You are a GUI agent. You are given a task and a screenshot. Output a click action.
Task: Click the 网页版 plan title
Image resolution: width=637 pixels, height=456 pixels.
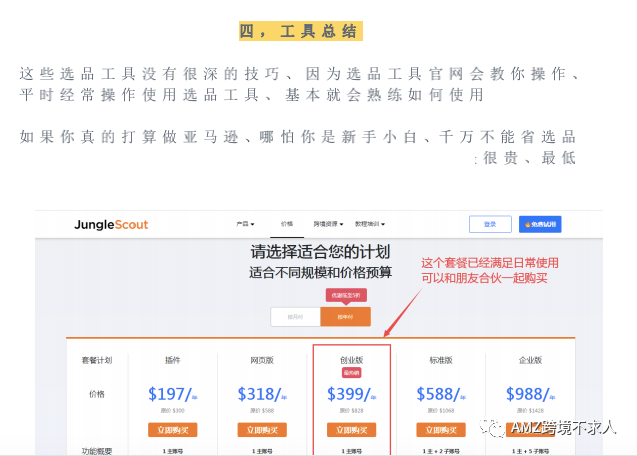262,360
